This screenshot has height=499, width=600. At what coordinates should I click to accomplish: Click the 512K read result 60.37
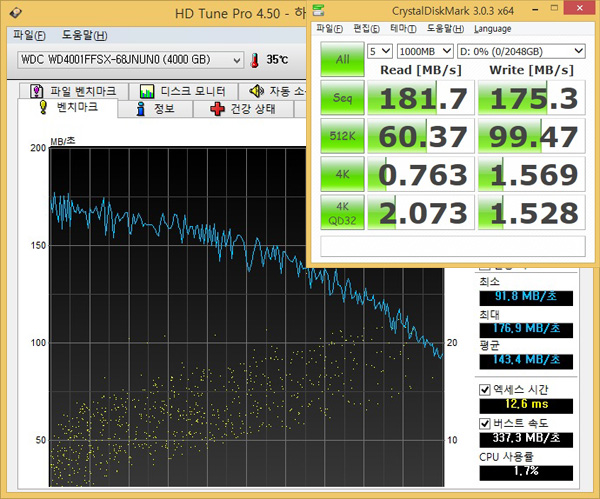pyautogui.click(x=421, y=136)
